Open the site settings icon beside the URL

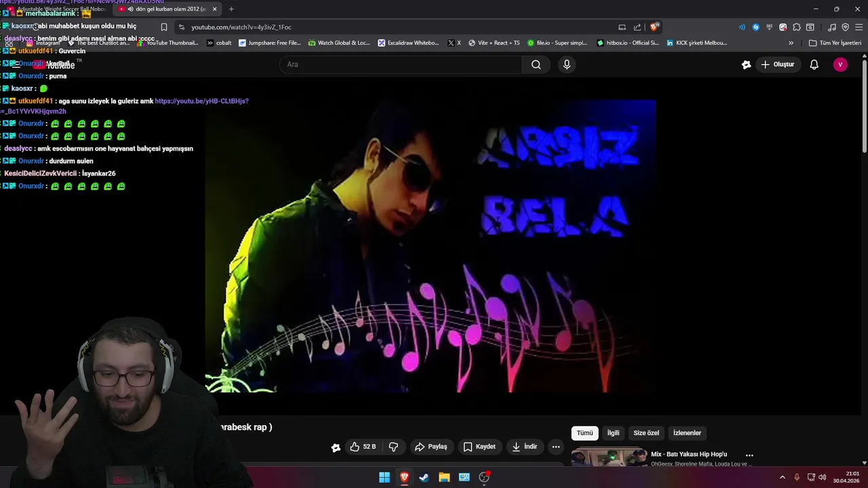pyautogui.click(x=181, y=27)
